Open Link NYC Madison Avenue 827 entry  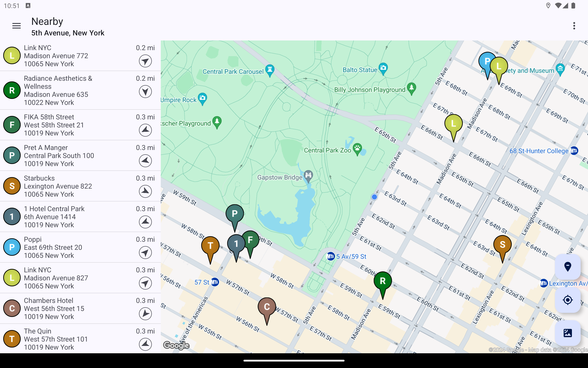pyautogui.click(x=80, y=278)
